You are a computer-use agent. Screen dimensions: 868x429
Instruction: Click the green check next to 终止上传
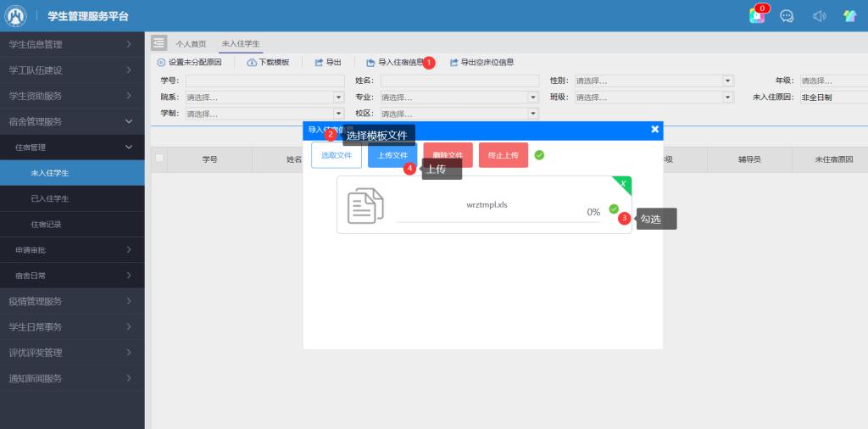(539, 155)
